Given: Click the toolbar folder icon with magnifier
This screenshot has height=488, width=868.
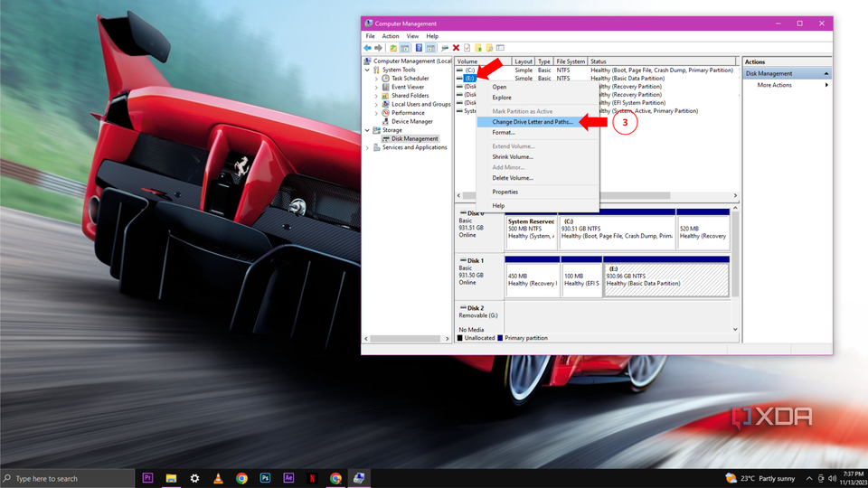Looking at the screenshot, I should [x=489, y=48].
